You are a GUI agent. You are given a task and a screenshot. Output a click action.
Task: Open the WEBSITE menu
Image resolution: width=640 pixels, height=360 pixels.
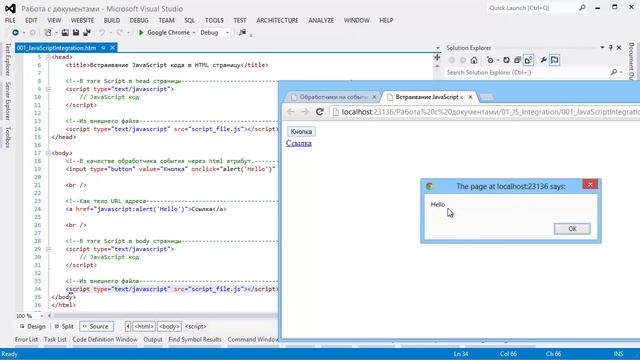click(82, 20)
